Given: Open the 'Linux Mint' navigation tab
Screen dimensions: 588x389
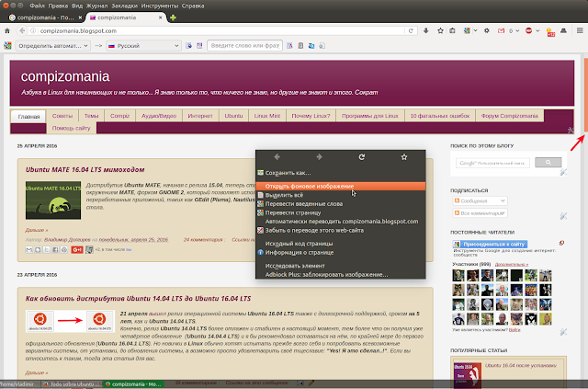Looking at the screenshot, I should point(267,116).
